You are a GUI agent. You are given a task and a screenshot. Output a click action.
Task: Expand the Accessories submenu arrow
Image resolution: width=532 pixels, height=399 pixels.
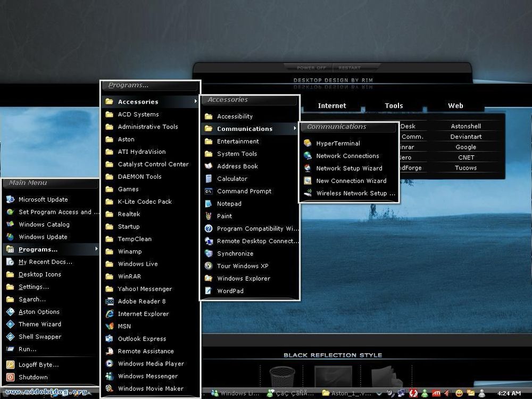[195, 102]
